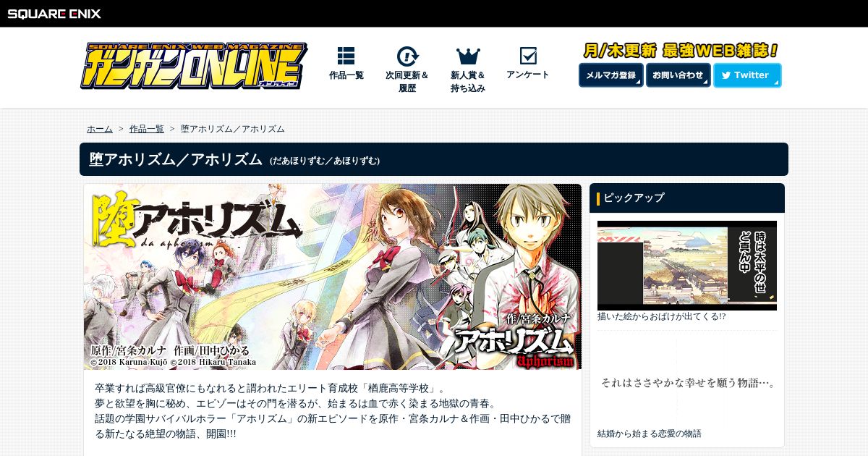
Task: Click the 作品一覧 menu label
Action: coord(346,75)
